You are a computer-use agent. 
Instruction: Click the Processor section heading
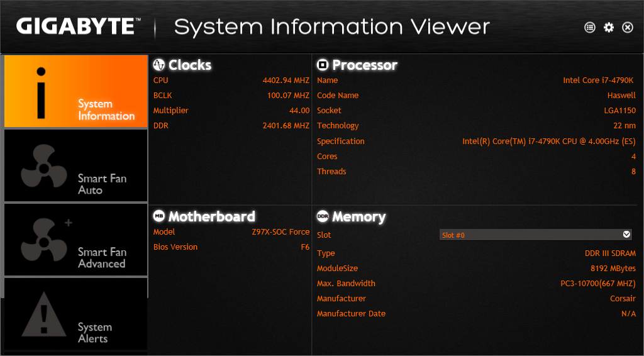(x=365, y=65)
